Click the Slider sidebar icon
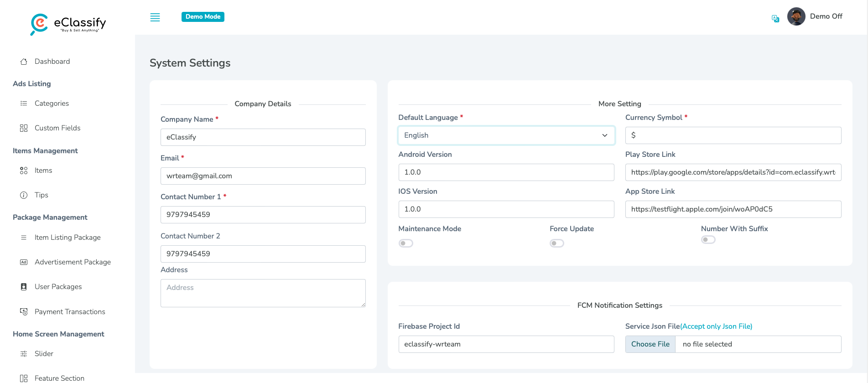The height and width of the screenshot is (383, 868). [24, 354]
